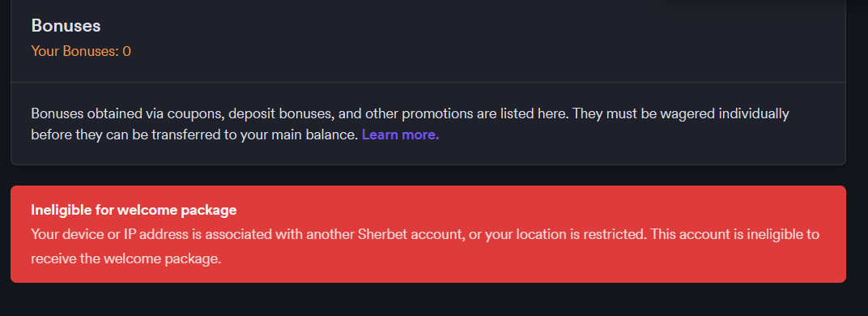Image resolution: width=868 pixels, height=316 pixels.
Task: Click the bonuses description paragraph
Action: (410, 124)
